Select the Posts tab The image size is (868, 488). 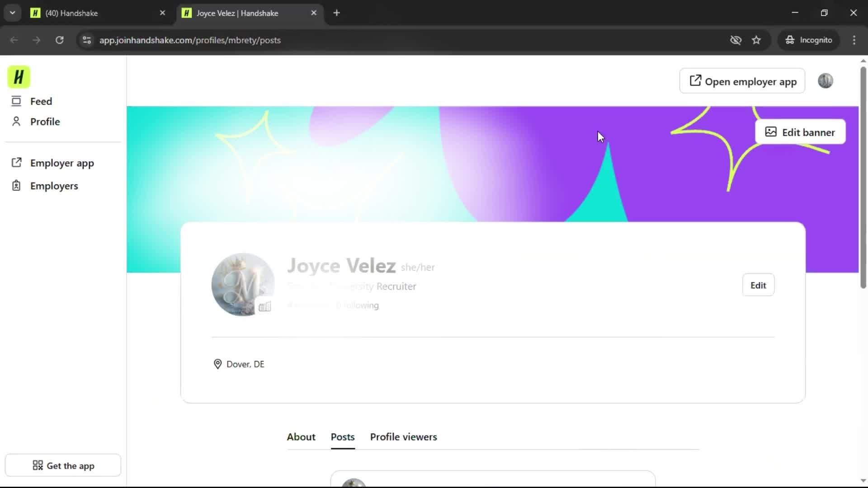pyautogui.click(x=343, y=437)
